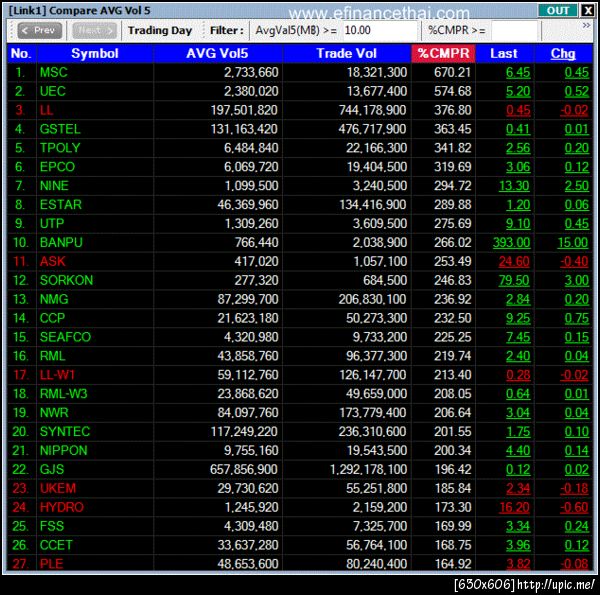
Task: Select the NINE symbol
Action: click(x=54, y=186)
